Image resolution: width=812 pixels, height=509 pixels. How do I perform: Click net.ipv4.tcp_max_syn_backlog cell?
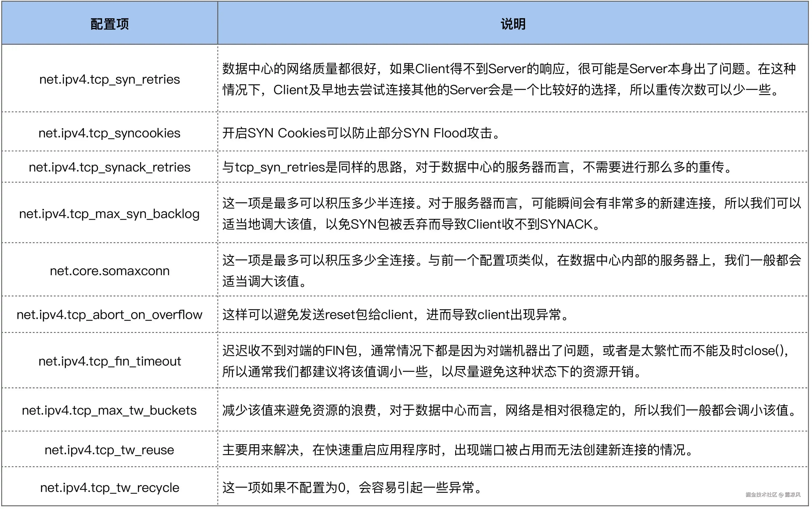(x=109, y=214)
